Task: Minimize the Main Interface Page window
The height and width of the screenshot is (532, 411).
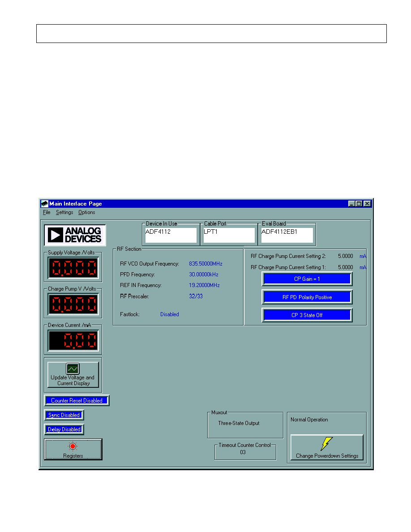Action: click(351, 204)
